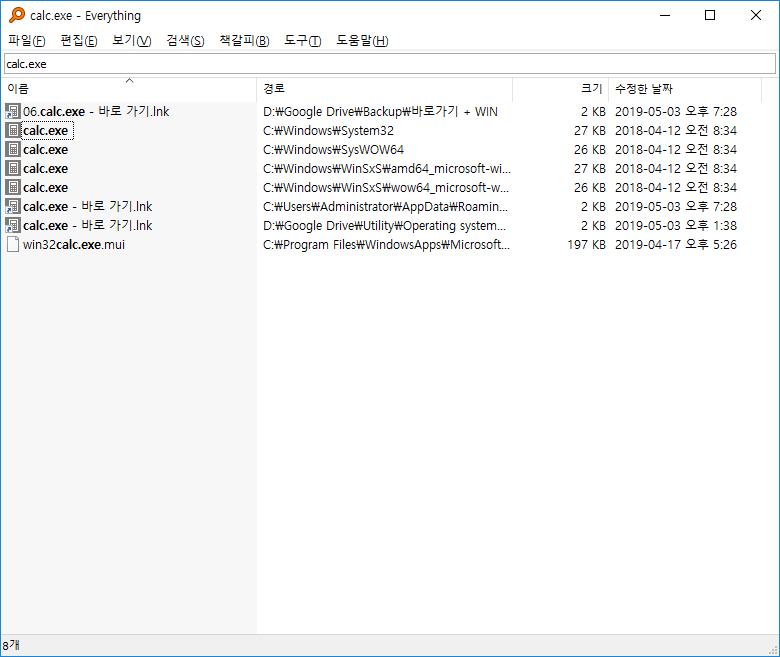Click path C:₩Windows₩System32

coord(328,130)
